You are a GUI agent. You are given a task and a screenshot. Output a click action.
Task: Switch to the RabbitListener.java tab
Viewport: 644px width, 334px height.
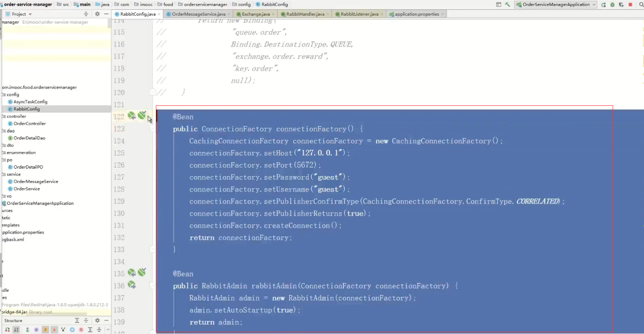pyautogui.click(x=359, y=14)
